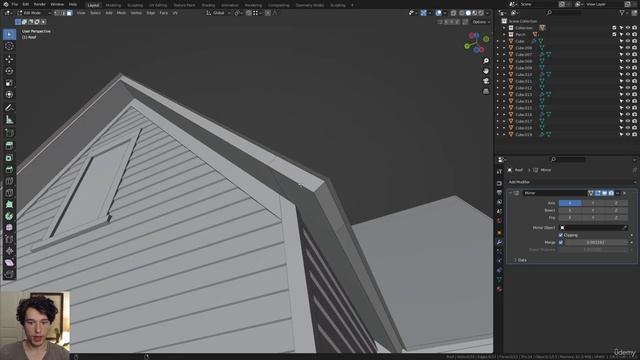Select the Shrink/Fatten tool
This screenshot has width=640, height=360.
click(9, 251)
